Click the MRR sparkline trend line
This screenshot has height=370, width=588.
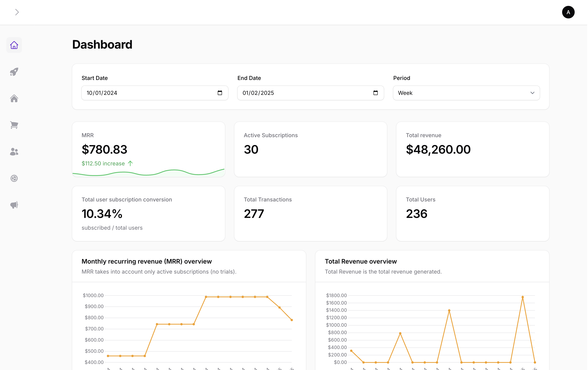tap(173, 170)
